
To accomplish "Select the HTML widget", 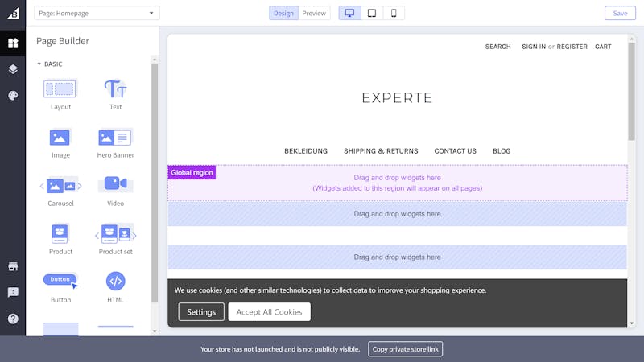I will (x=115, y=288).
